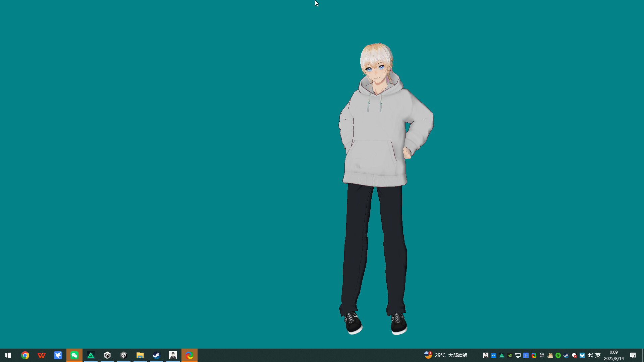Open the Start menu
Screen dimensions: 644x362
(x=8, y=355)
